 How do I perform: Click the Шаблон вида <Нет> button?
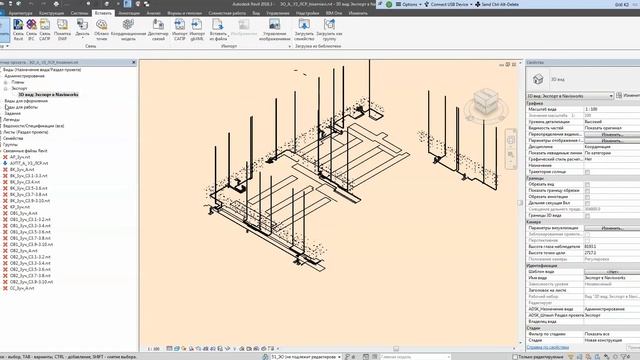612,272
